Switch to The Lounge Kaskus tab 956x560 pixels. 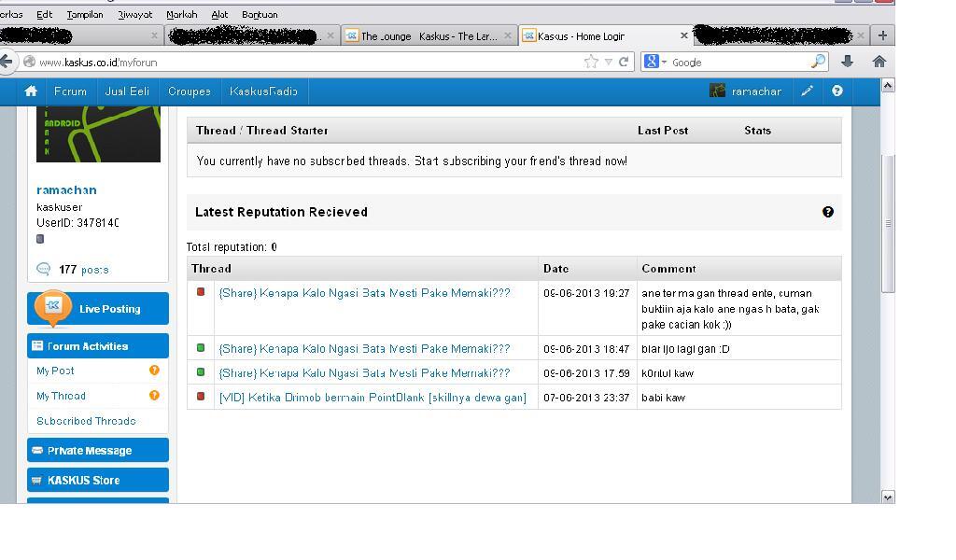point(429,36)
